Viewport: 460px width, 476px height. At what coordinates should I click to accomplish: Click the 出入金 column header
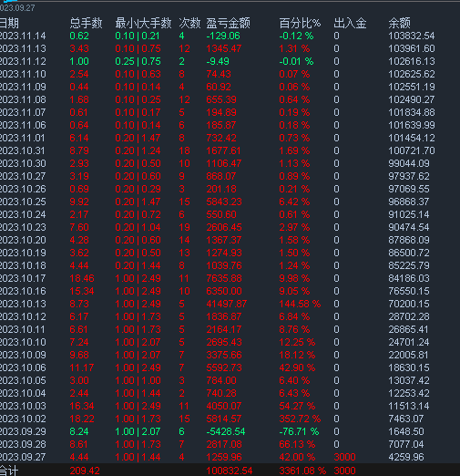350,23
